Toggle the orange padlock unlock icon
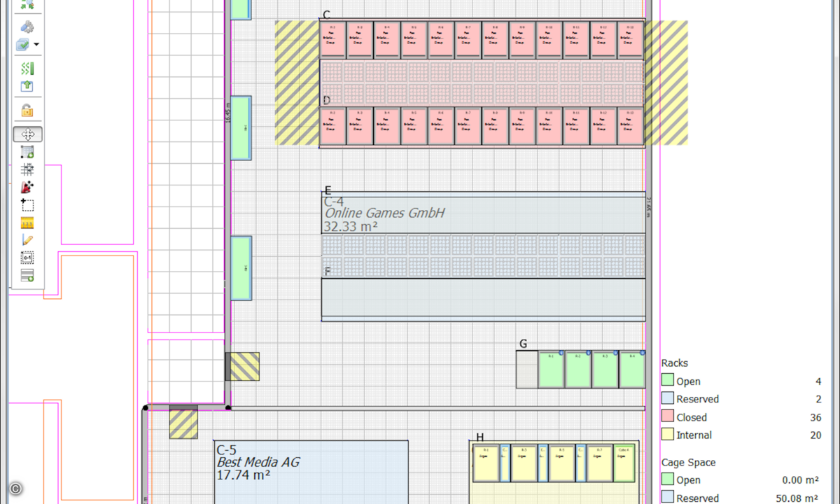The width and height of the screenshot is (840, 504). tap(27, 110)
